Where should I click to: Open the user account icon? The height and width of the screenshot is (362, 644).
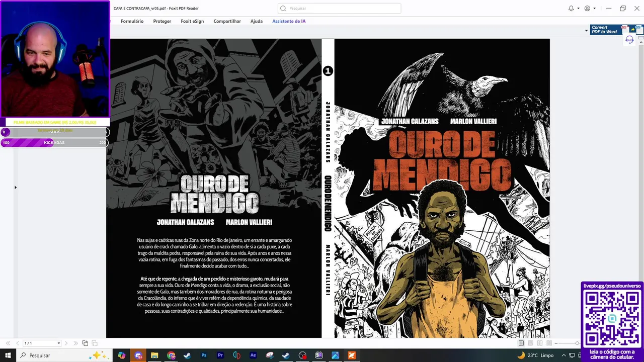coord(587,8)
